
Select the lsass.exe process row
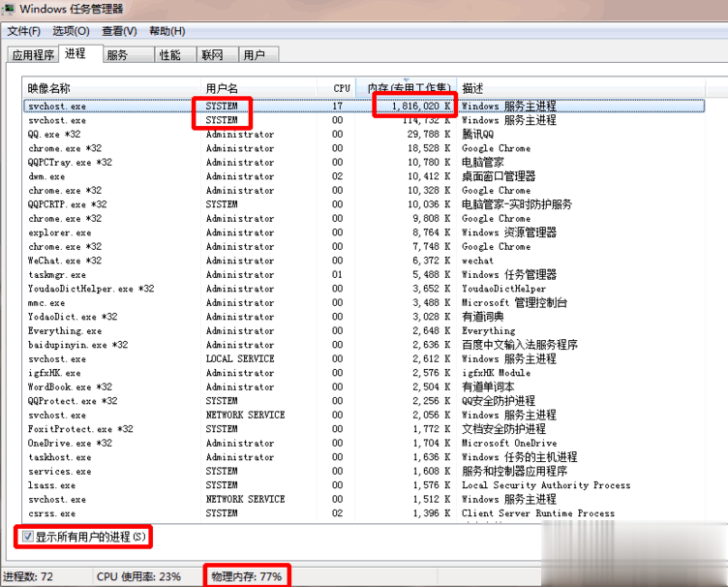(364, 485)
